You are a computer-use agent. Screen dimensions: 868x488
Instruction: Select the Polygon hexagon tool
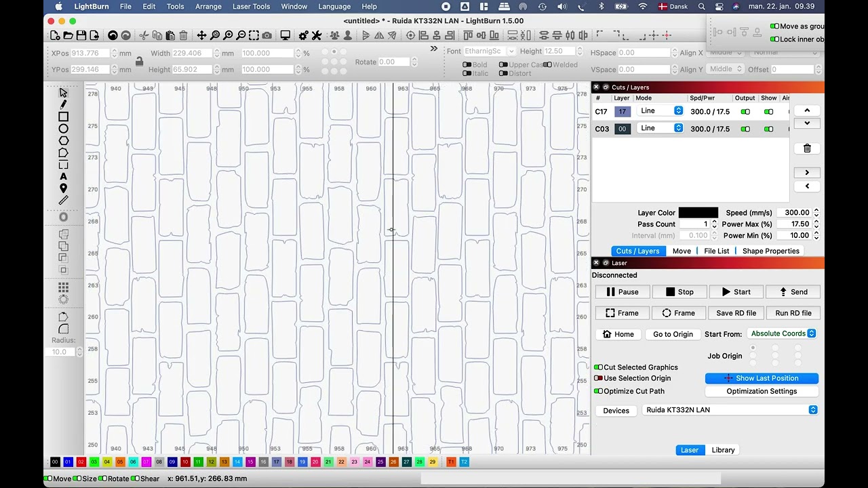coord(63,140)
